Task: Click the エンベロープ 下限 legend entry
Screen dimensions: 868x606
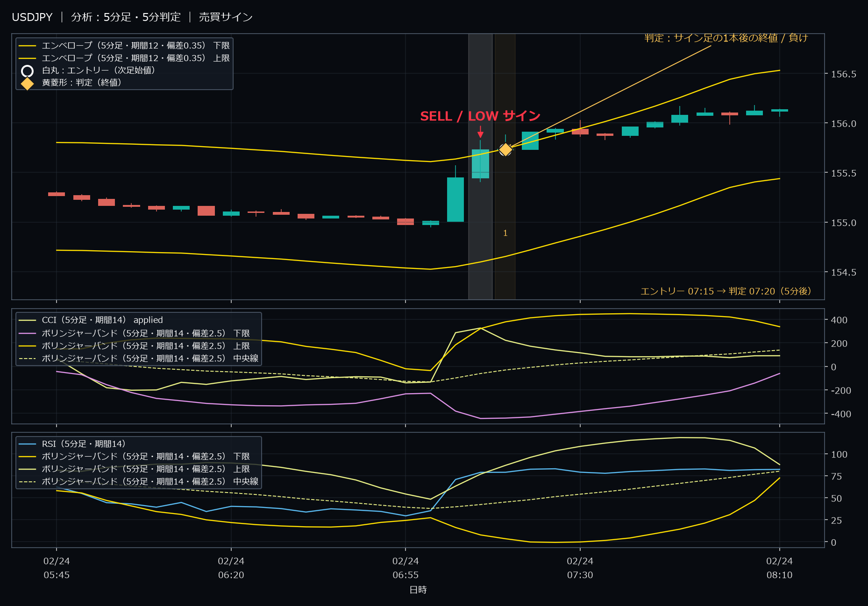Action: [124, 45]
